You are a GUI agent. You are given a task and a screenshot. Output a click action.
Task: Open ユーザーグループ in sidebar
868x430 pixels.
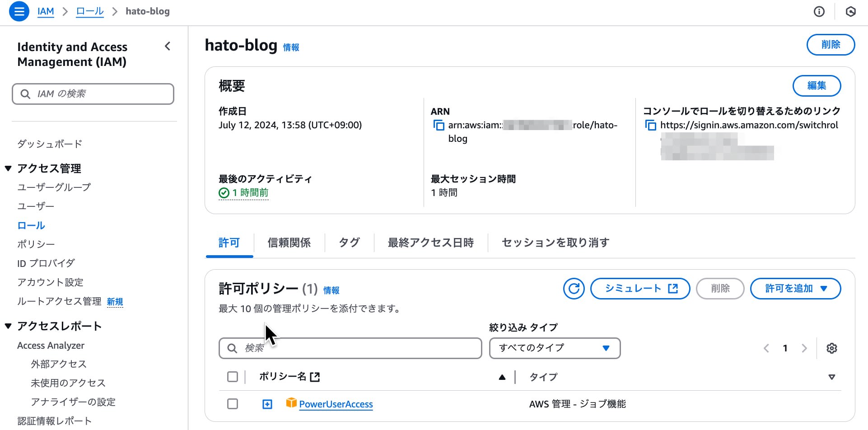click(x=54, y=187)
